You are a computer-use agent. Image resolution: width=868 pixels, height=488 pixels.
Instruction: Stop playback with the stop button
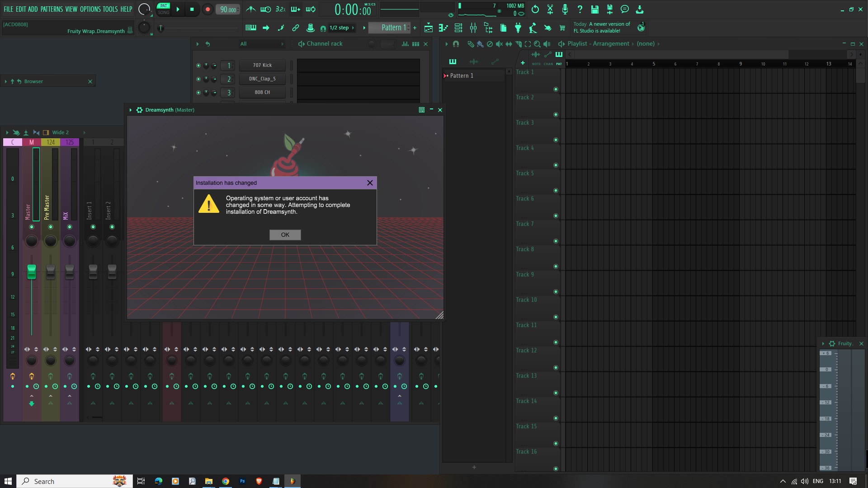[192, 9]
